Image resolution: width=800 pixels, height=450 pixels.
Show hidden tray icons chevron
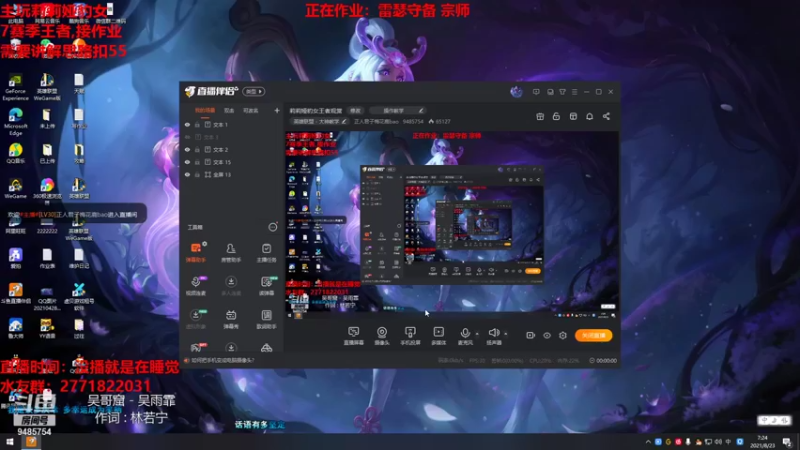coord(648,442)
